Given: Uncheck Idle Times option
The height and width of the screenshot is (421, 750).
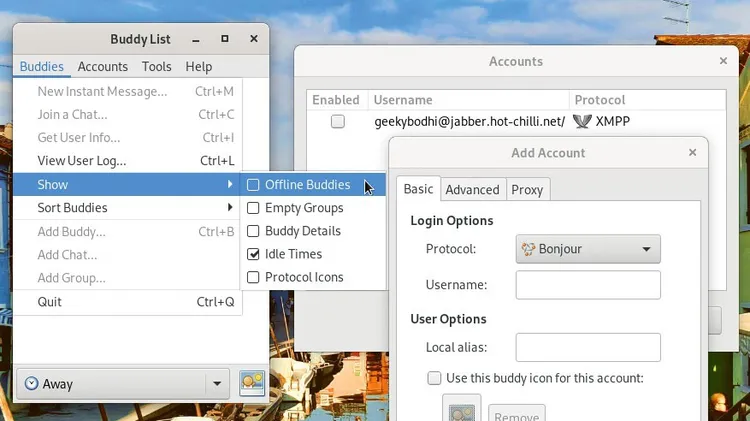Looking at the screenshot, I should pyautogui.click(x=253, y=254).
